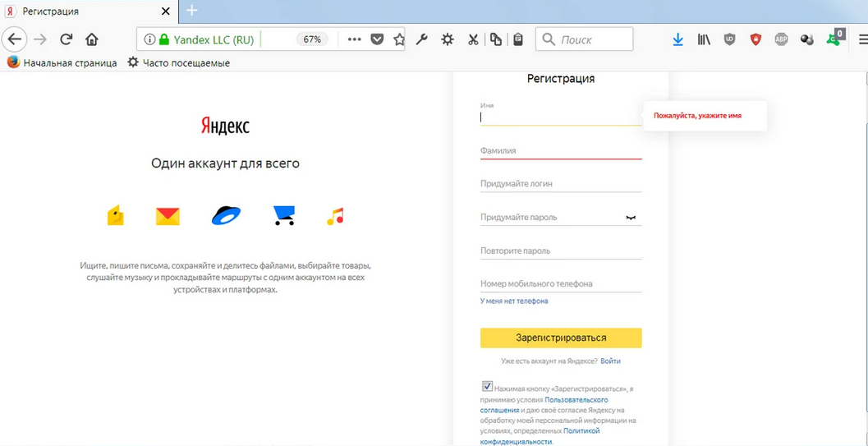Show site information icon in address bar
868x446 pixels.
click(x=149, y=39)
